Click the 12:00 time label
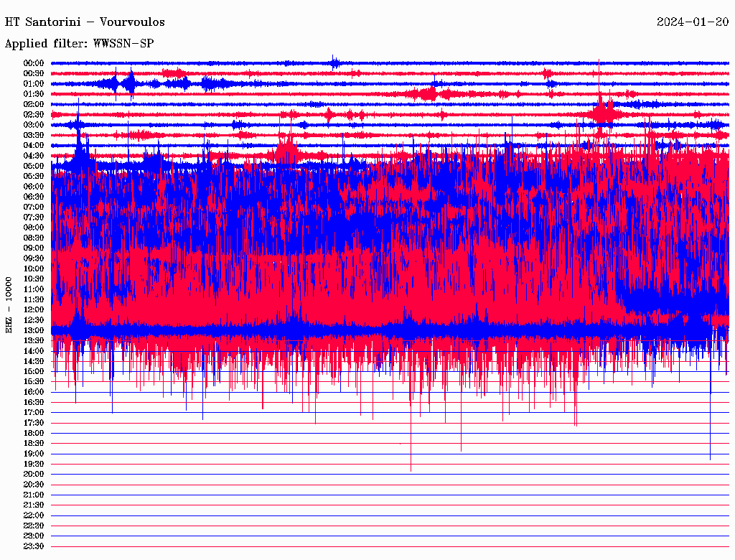Screen dimensions: 735x560 click(34, 310)
